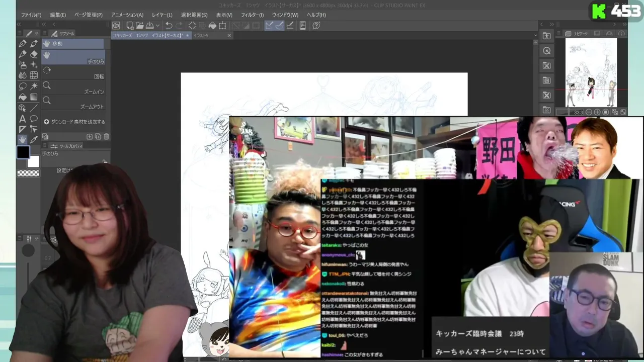Click ダウンロード素材を追加する
The height and width of the screenshot is (362, 644).
(74, 122)
